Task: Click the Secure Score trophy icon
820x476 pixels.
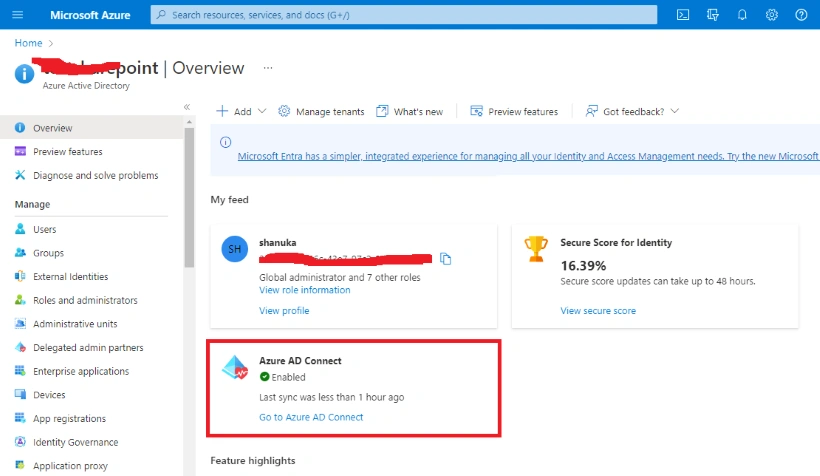Action: tap(536, 249)
